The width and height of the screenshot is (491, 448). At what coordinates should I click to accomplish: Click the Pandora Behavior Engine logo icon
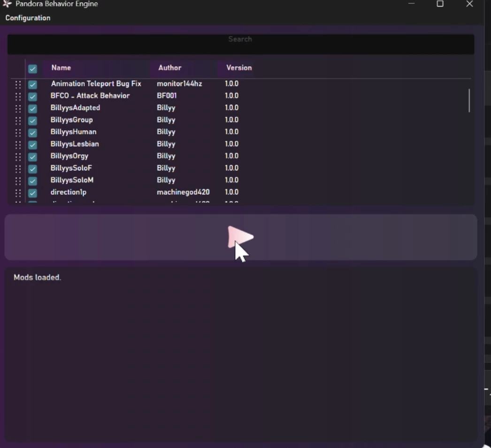coord(7,4)
